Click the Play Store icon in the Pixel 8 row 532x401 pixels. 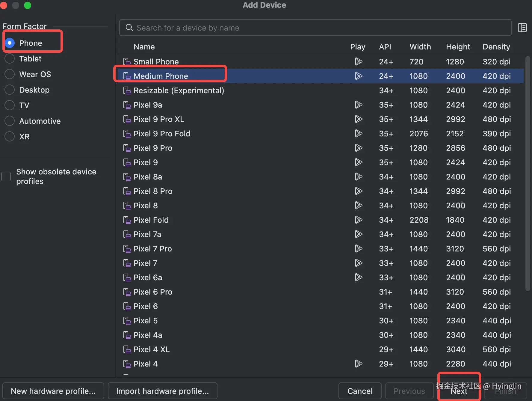[358, 205]
